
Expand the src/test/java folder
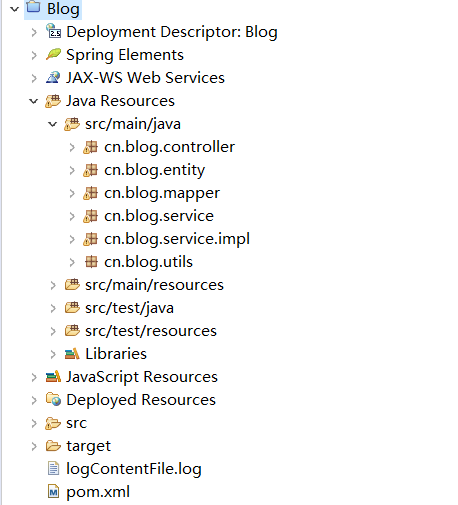(53, 308)
